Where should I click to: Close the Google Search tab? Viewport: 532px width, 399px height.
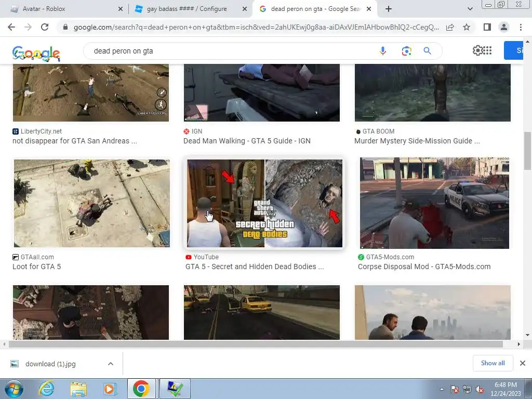[x=369, y=9]
